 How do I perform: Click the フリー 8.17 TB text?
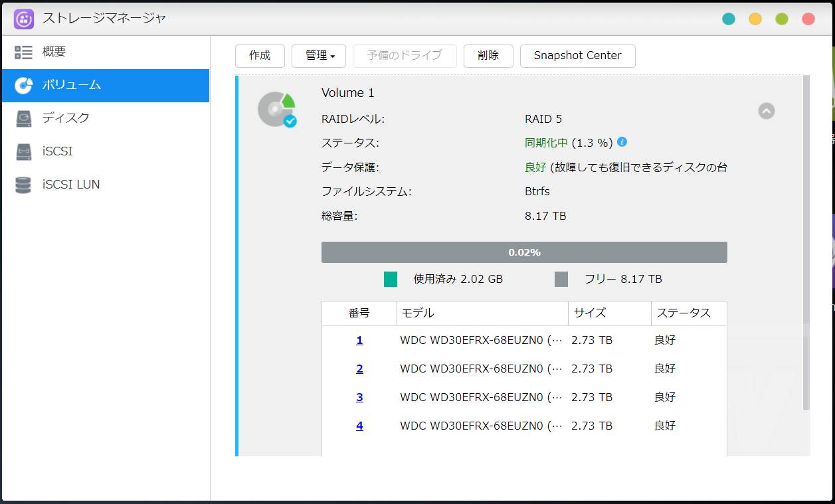pos(623,279)
